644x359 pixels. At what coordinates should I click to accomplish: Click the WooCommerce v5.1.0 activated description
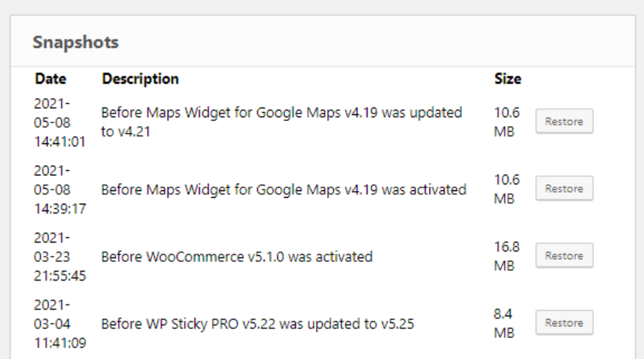coord(236,257)
